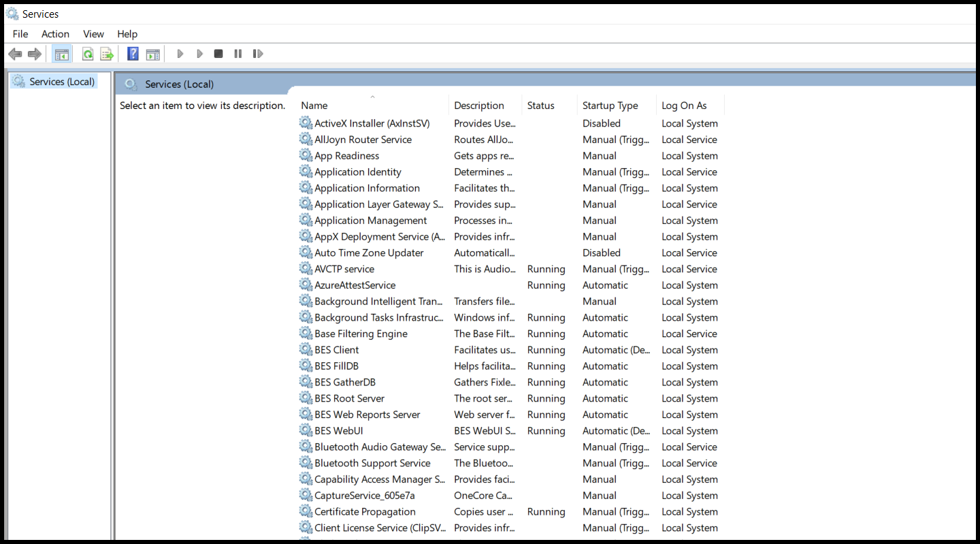
Task: Refresh the services list using the toolbar icon
Action: [88, 54]
